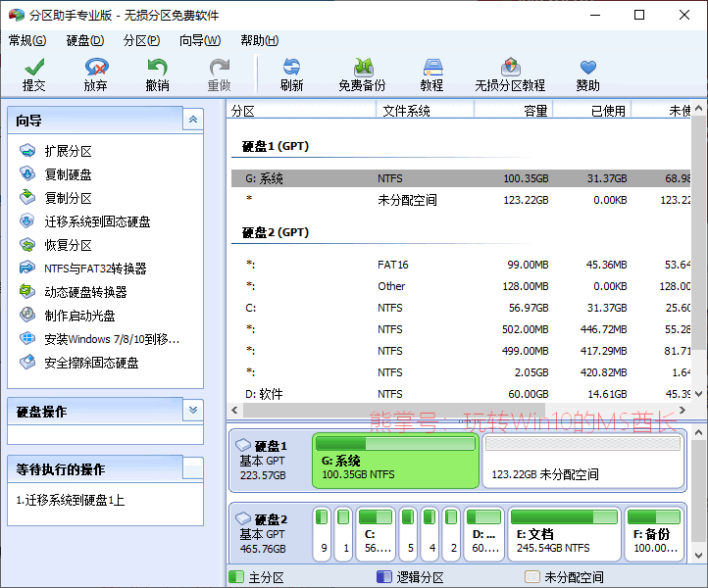Click the partition list scroll-right arrow
This screenshot has height=588, width=708.
683,411
